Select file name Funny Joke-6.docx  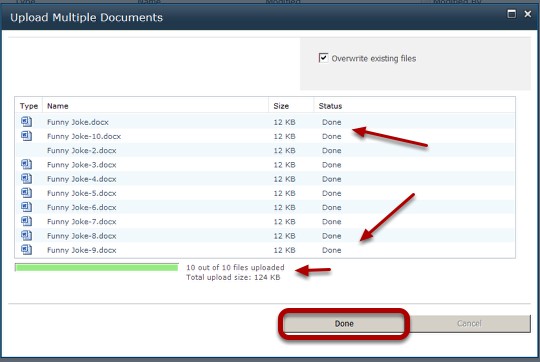point(82,207)
